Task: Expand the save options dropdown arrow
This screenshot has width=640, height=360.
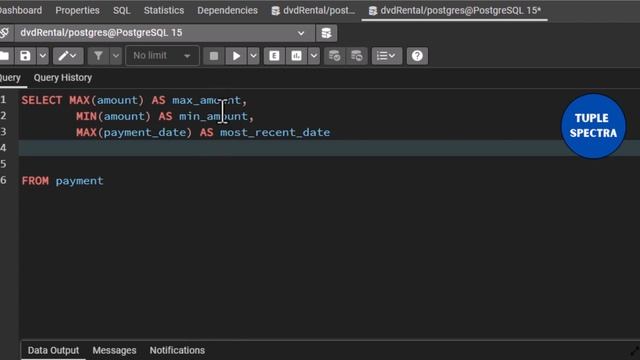Action: click(43, 56)
